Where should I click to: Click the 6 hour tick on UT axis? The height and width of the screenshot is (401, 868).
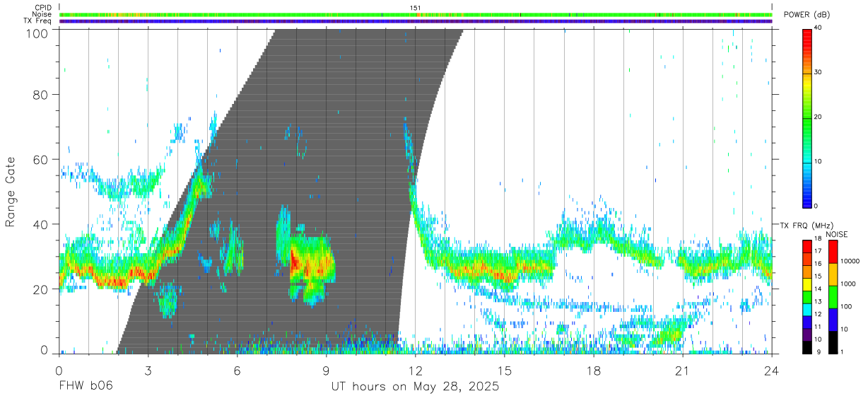(237, 369)
